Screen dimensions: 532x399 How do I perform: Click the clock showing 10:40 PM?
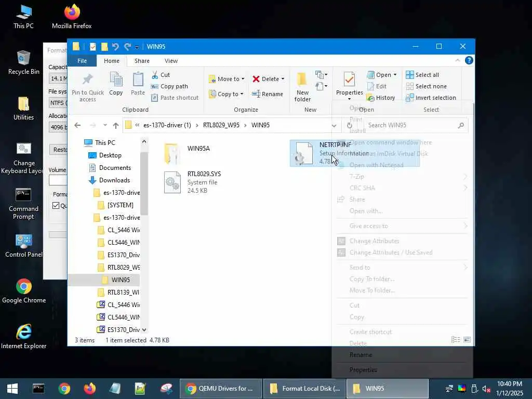(x=509, y=384)
